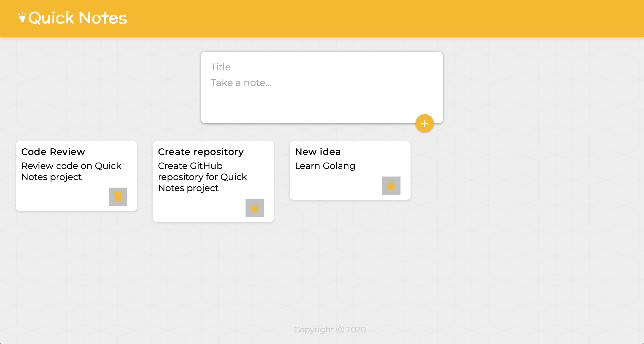644x344 pixels.
Task: Delete the Code Review note via its trash icon
Action: tap(118, 197)
